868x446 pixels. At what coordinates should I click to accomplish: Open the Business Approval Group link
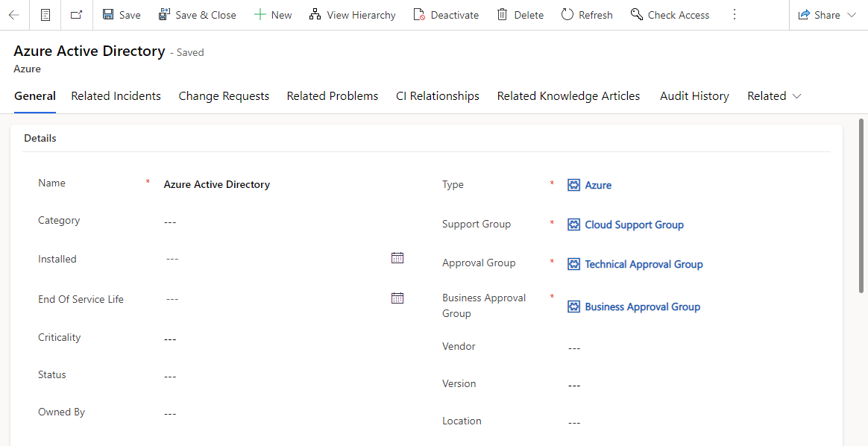coord(642,307)
